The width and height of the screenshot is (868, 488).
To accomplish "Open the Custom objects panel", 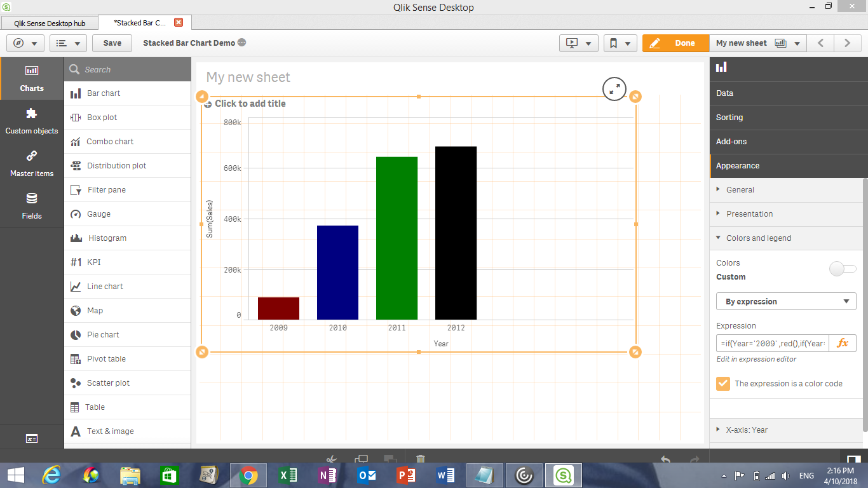I will coord(32,121).
